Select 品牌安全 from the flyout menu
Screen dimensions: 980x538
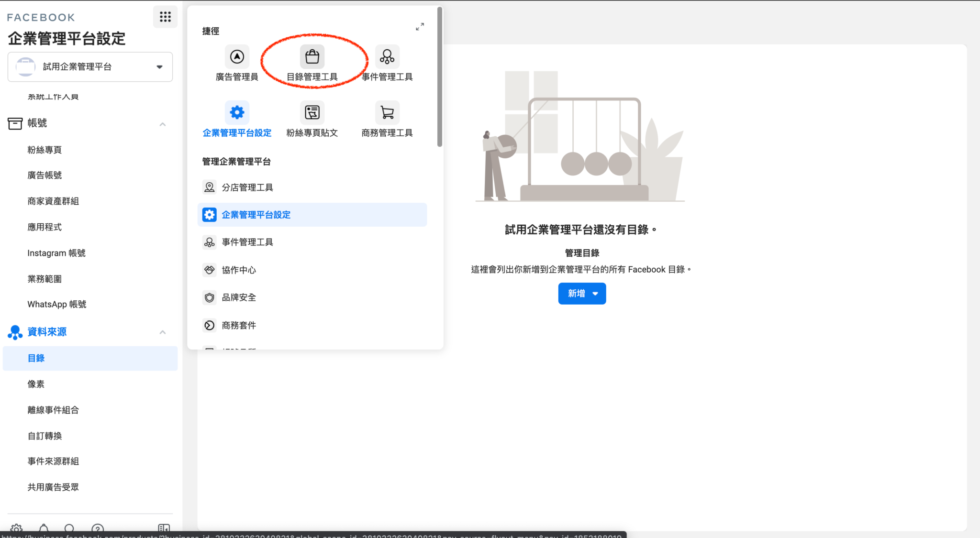[x=239, y=297]
